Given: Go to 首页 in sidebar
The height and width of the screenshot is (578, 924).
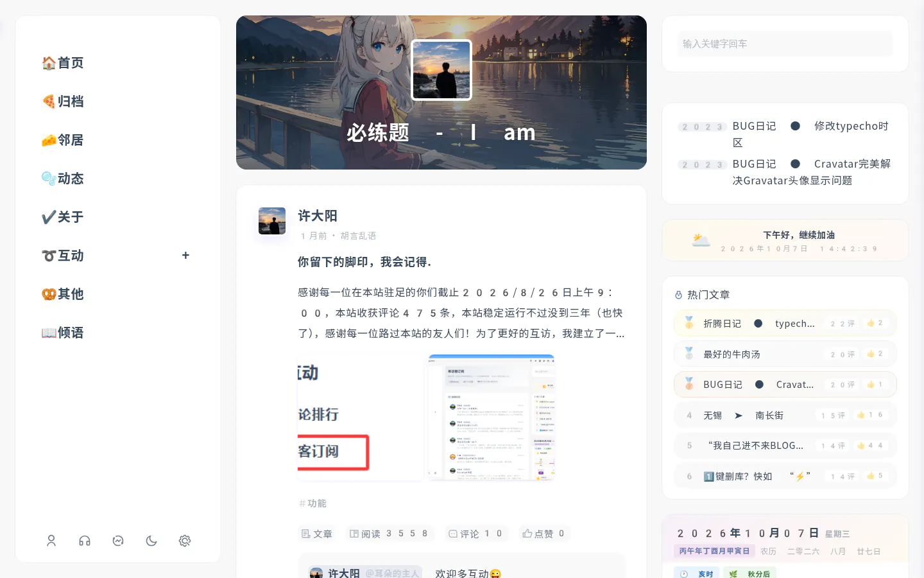Looking at the screenshot, I should click(63, 63).
